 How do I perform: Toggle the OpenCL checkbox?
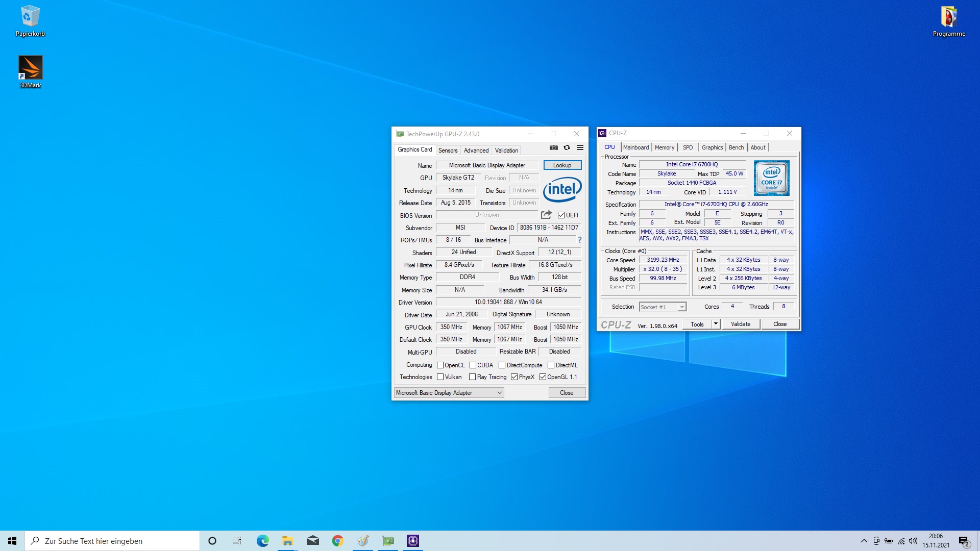click(440, 365)
